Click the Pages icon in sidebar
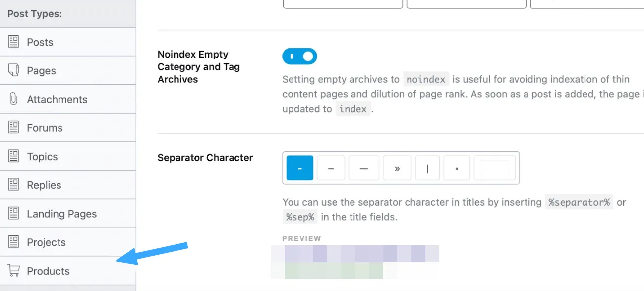This screenshot has width=644, height=291. pos(13,70)
